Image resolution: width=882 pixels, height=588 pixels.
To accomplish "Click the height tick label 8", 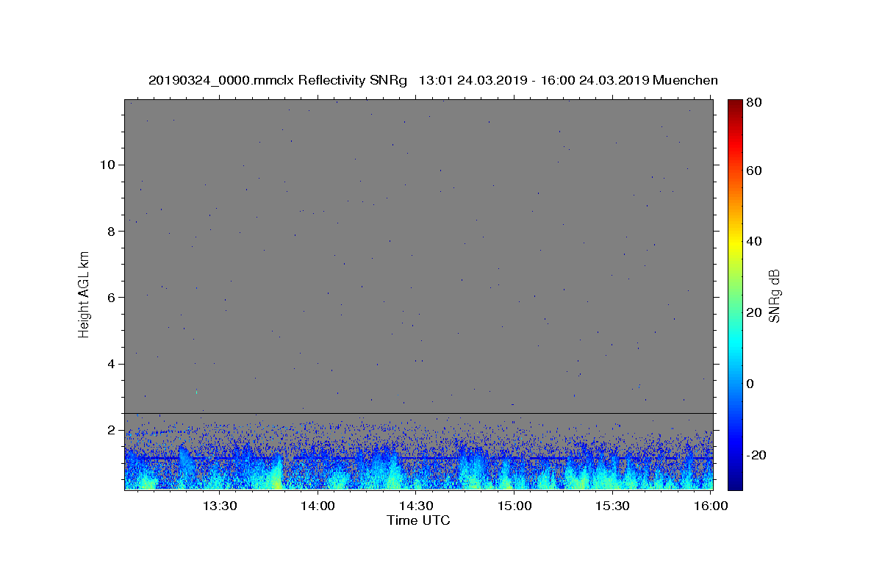I will click(109, 231).
